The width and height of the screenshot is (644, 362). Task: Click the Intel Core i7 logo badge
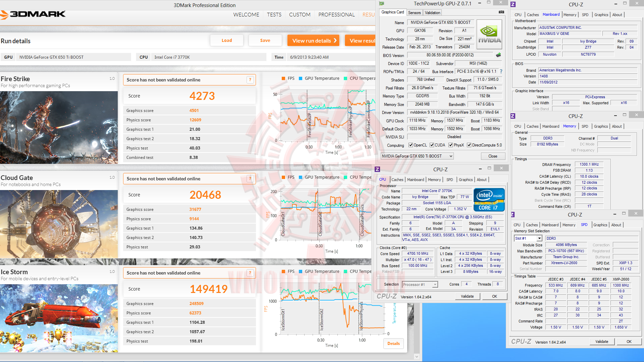point(489,200)
